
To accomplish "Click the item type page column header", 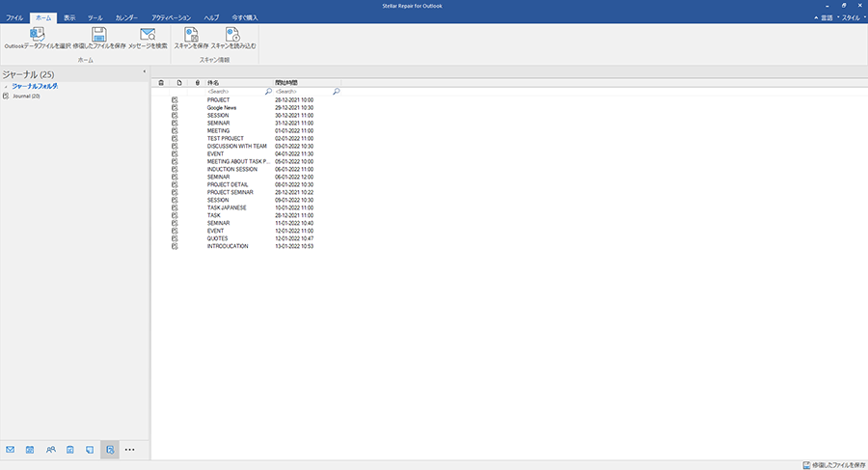I will tap(179, 83).
